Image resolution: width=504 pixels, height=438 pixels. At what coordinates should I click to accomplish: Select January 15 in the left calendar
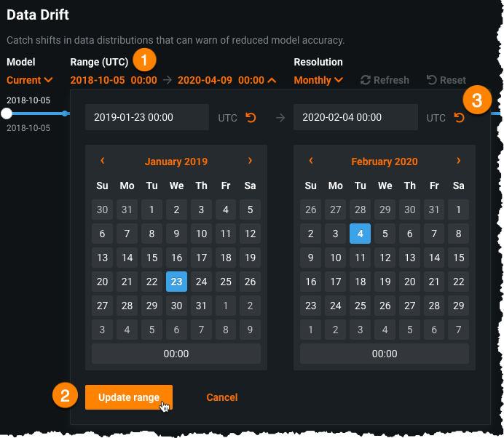pos(151,258)
